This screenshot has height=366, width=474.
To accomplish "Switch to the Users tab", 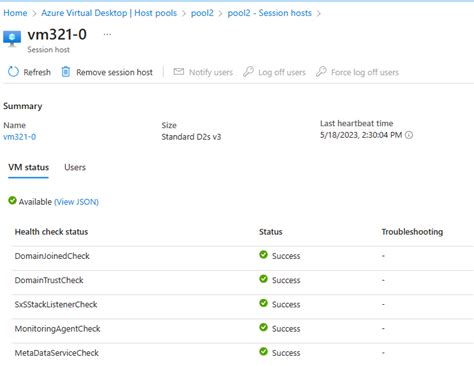I will [x=75, y=167].
